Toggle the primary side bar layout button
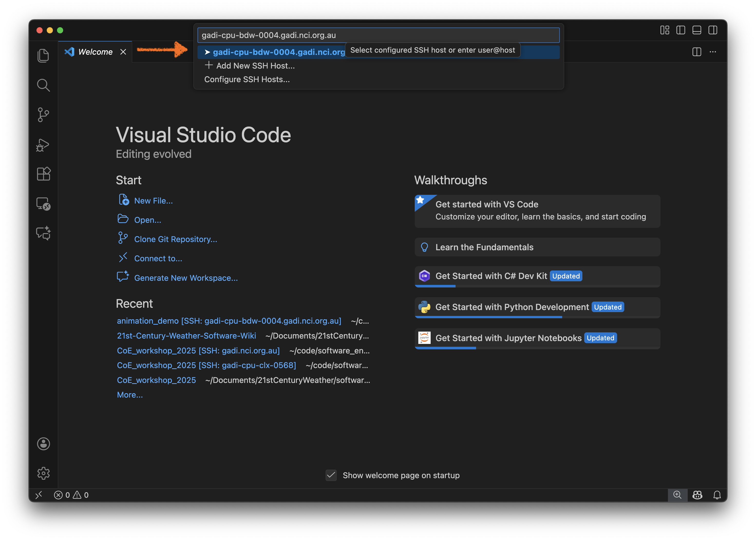Viewport: 756px width, 540px height. [681, 30]
